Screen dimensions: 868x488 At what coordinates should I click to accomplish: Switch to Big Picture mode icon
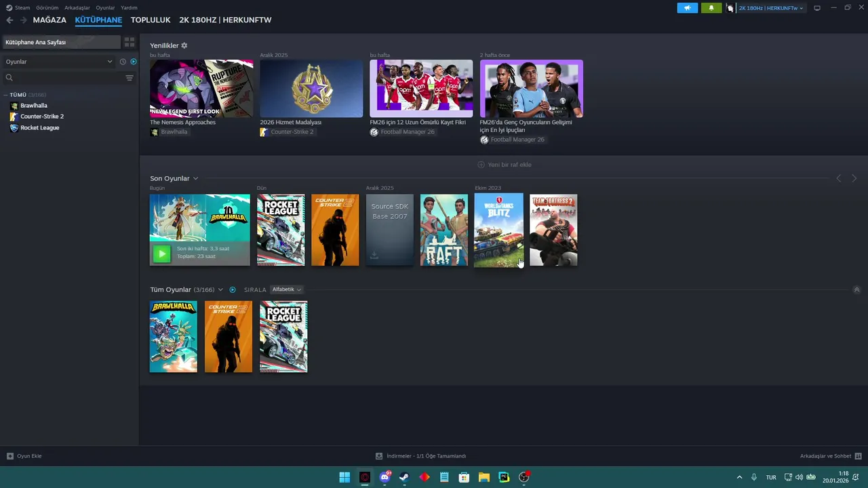tap(817, 8)
